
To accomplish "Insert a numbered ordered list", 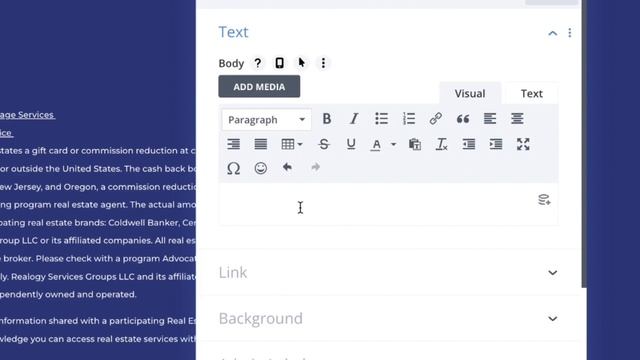I will 409,119.
